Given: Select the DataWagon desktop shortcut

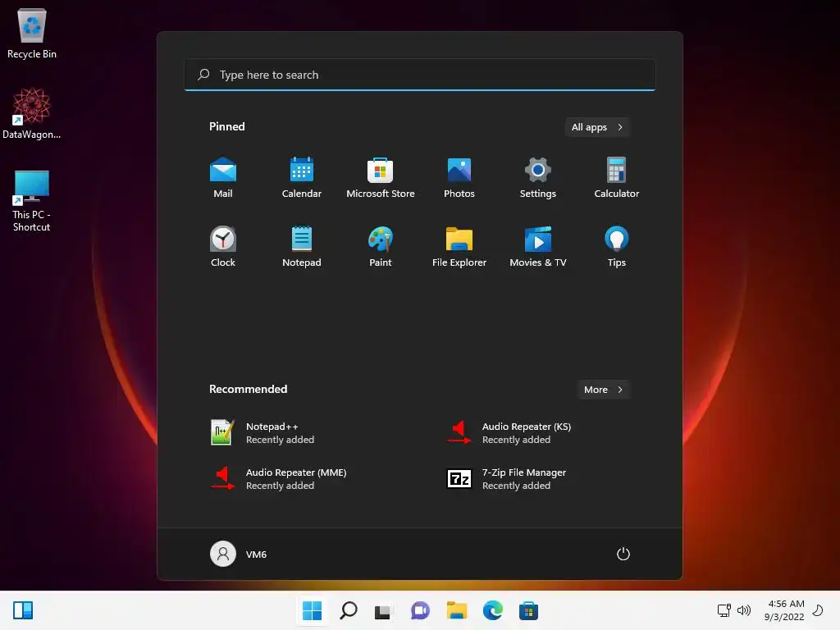Looking at the screenshot, I should click(32, 113).
